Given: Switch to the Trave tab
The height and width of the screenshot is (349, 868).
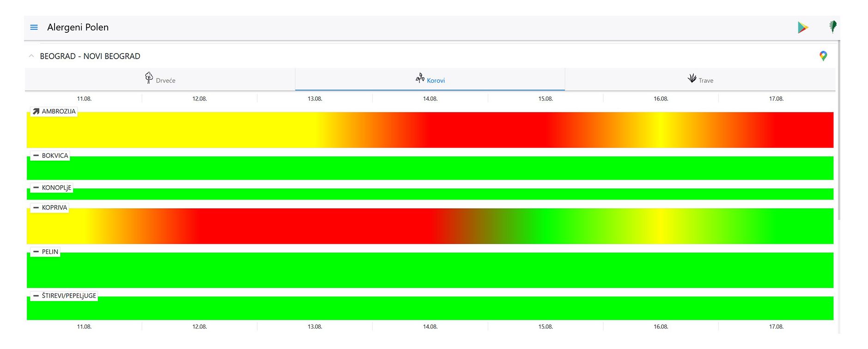Looking at the screenshot, I should (x=705, y=80).
